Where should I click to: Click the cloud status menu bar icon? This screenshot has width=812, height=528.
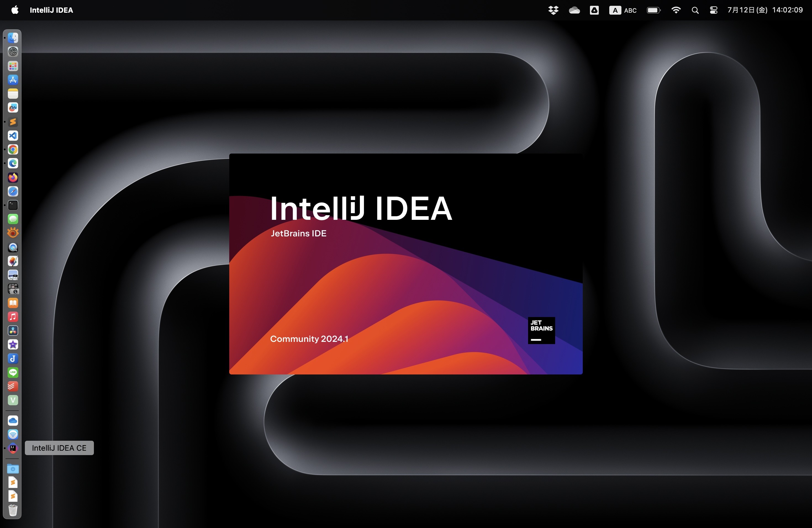(574, 10)
